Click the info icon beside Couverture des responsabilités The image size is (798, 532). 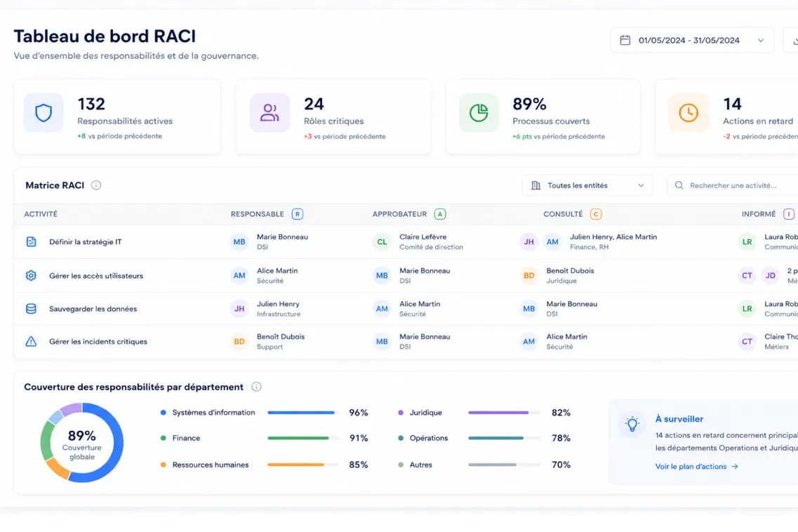tap(256, 387)
